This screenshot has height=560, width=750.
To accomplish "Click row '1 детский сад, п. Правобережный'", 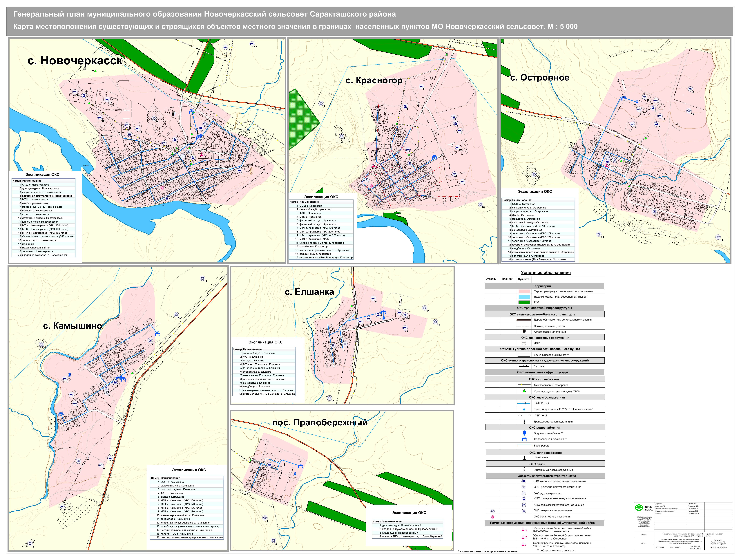I will coord(407,525).
